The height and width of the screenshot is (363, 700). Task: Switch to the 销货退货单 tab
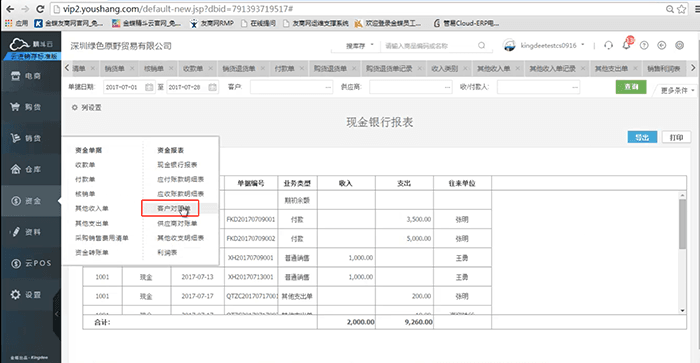tap(239, 68)
